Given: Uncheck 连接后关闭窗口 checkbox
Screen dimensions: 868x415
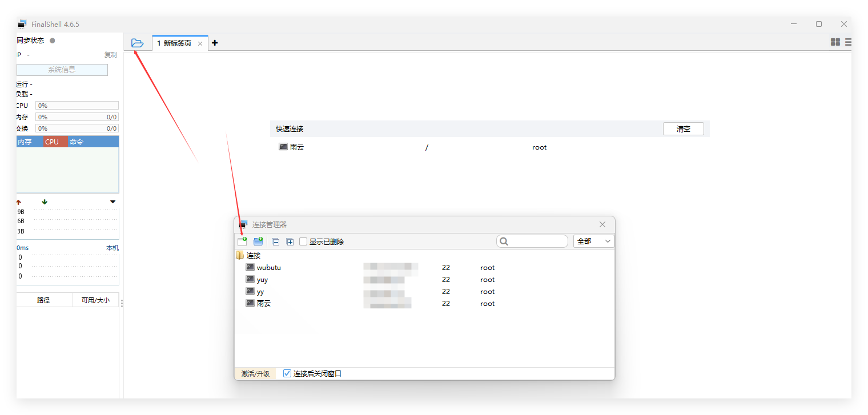Looking at the screenshot, I should point(287,373).
